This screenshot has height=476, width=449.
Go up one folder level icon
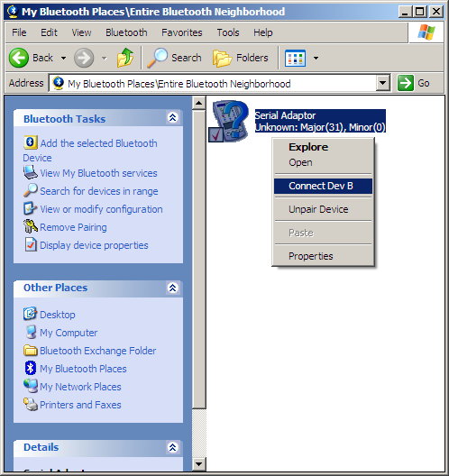pos(125,58)
